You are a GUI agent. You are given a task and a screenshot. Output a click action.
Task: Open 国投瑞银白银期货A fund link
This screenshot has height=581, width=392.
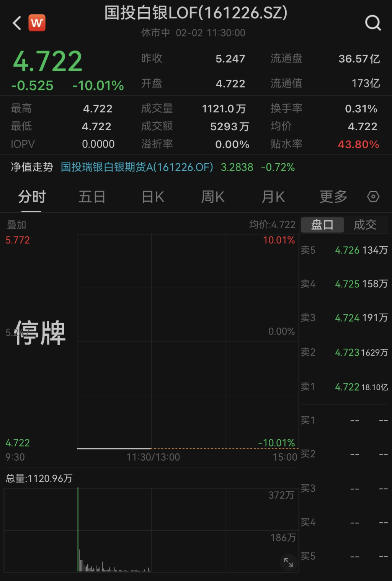pyautogui.click(x=137, y=167)
